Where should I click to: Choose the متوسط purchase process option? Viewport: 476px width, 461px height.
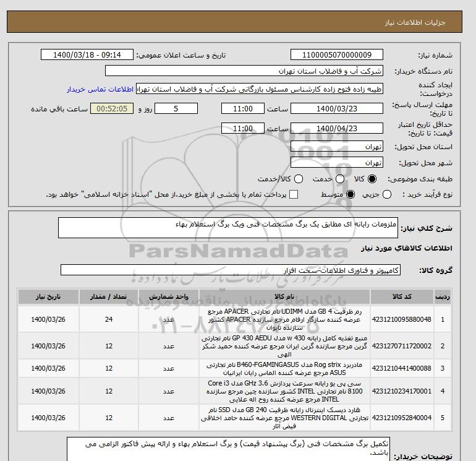pos(351,194)
